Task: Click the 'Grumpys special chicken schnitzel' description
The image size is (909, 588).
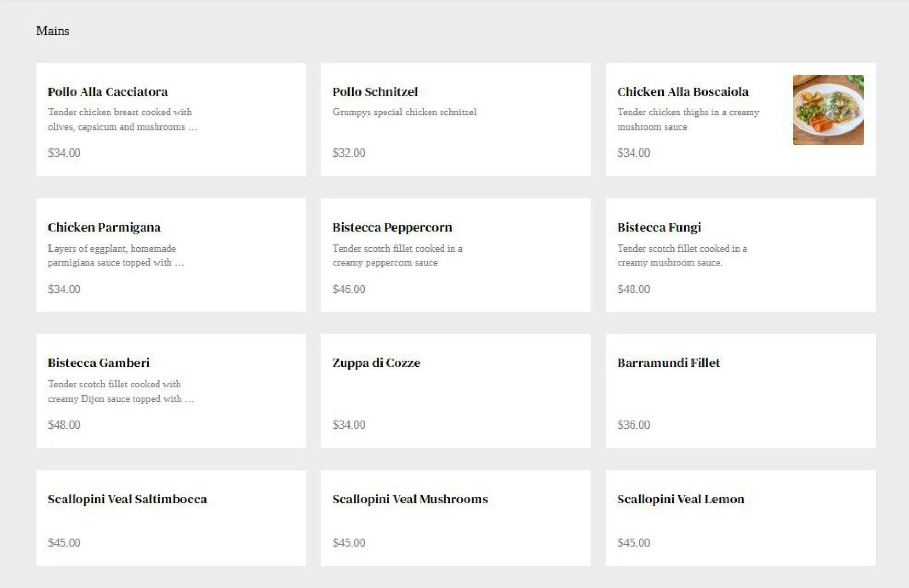Action: [404, 112]
